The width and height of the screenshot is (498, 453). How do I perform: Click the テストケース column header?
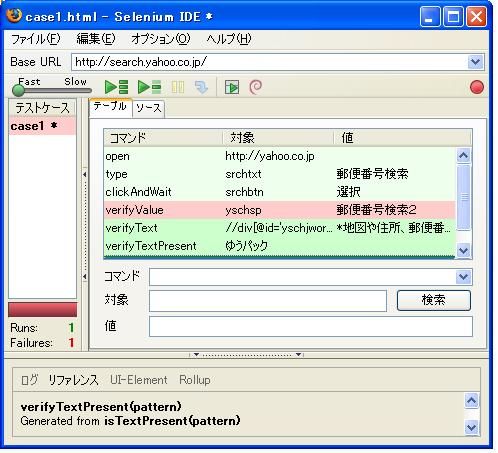pyautogui.click(x=43, y=108)
